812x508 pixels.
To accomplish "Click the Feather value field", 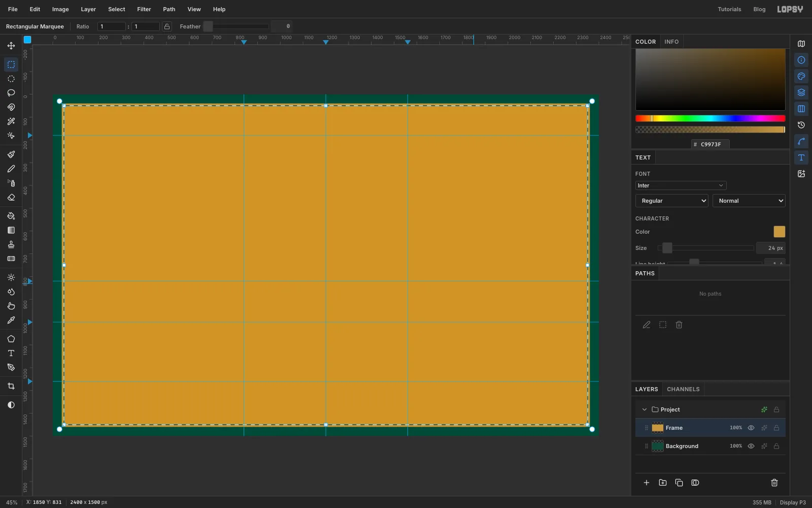I will (282, 26).
